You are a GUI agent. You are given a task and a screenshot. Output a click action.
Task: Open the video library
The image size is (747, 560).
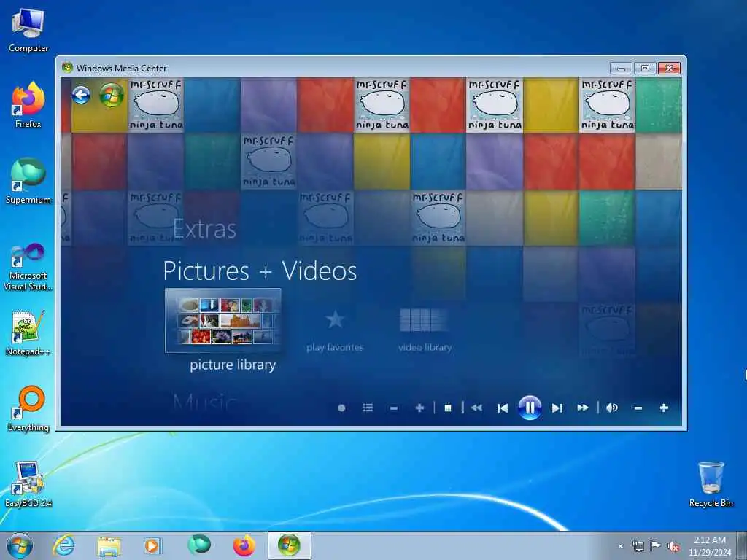425,330
